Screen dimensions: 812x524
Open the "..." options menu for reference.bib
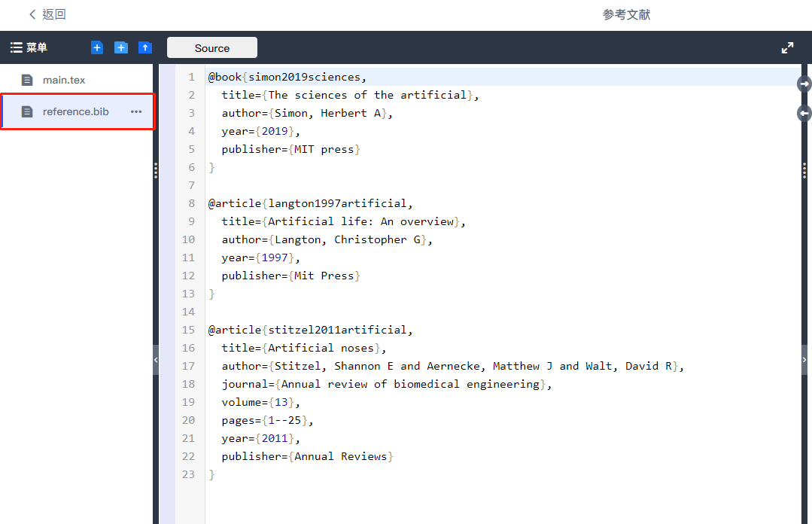click(x=136, y=111)
